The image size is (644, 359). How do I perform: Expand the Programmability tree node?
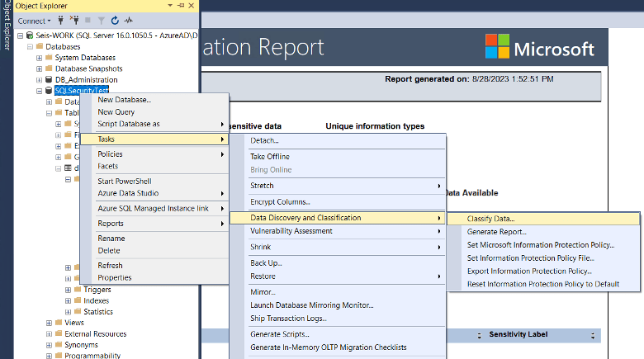[x=49, y=356]
